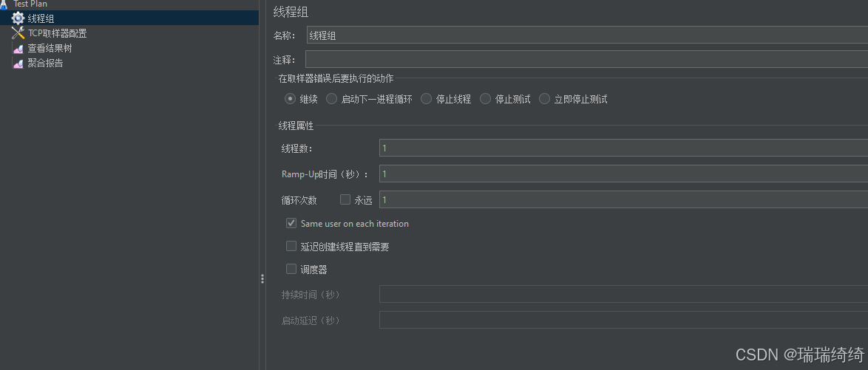This screenshot has width=868, height=370.
Task: Click the 聚合报告 listener icon
Action: pos(18,64)
